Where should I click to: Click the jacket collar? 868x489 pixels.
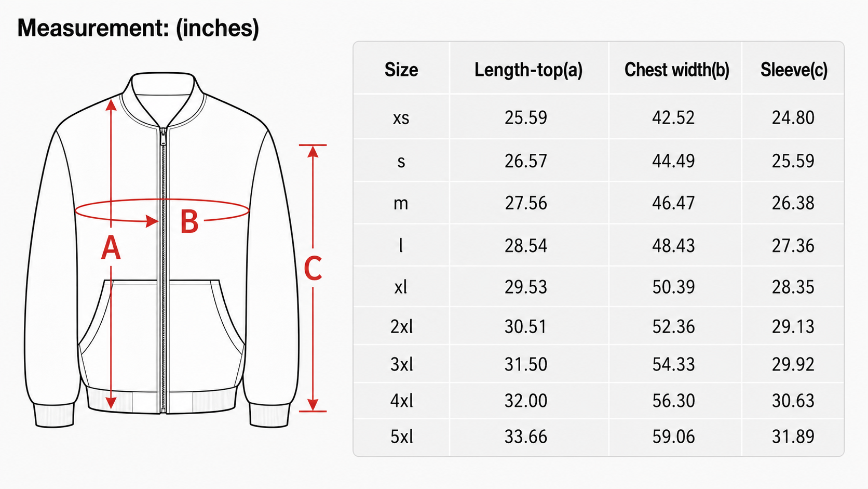[163, 100]
